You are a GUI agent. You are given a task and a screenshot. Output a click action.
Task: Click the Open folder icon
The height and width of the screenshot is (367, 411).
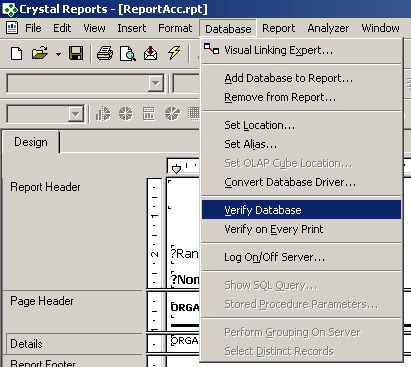tap(39, 53)
